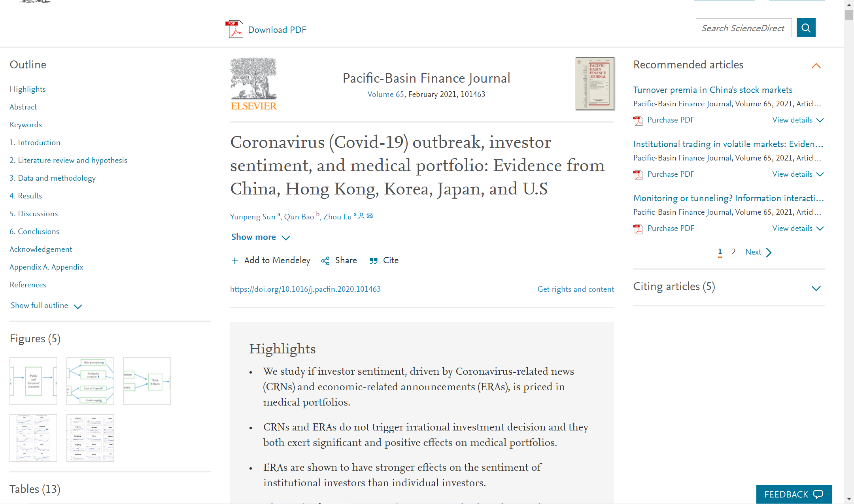This screenshot has width=854, height=504.
Task: Open the first figure thumbnail
Action: coord(33,381)
